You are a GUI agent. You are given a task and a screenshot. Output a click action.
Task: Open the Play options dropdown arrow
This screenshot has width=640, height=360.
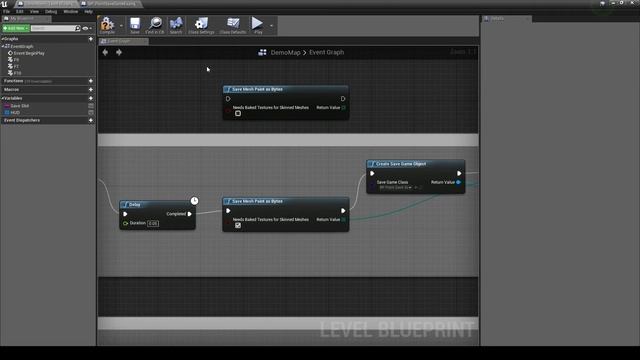pos(271,26)
